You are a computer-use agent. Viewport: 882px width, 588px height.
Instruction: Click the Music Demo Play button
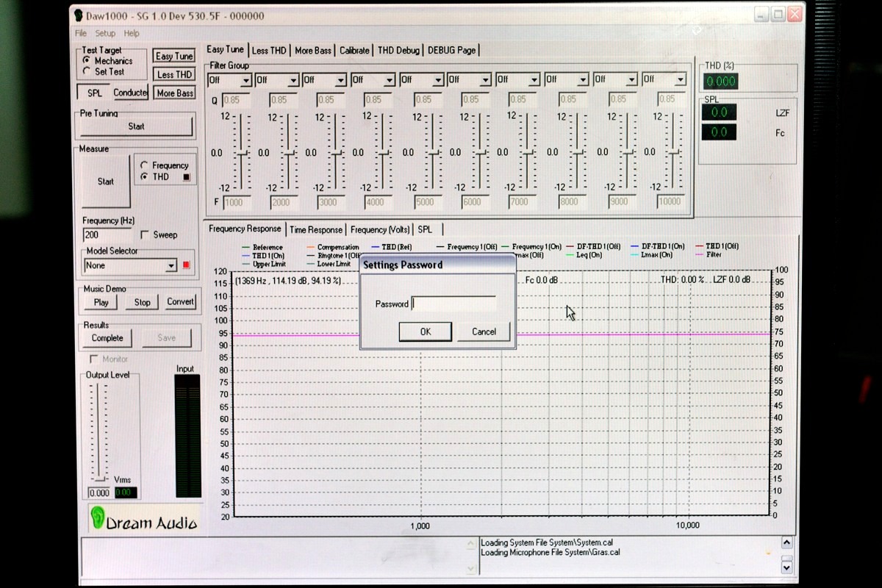(101, 302)
